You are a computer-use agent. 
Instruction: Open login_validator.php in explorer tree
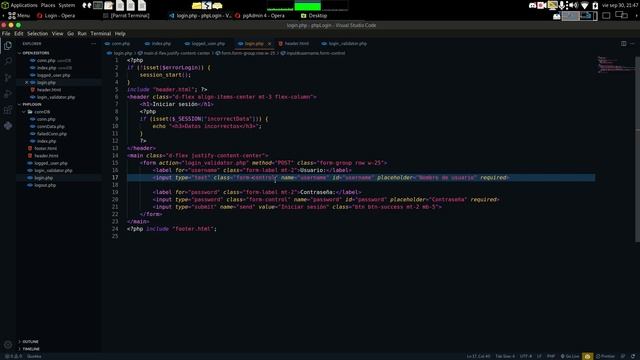[53, 171]
